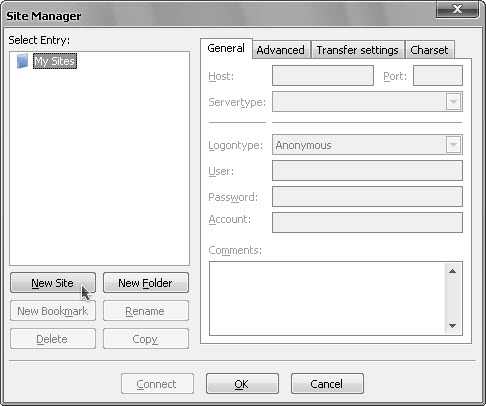The width and height of the screenshot is (486, 406).
Task: Focus the Host input field
Action: click(x=323, y=76)
